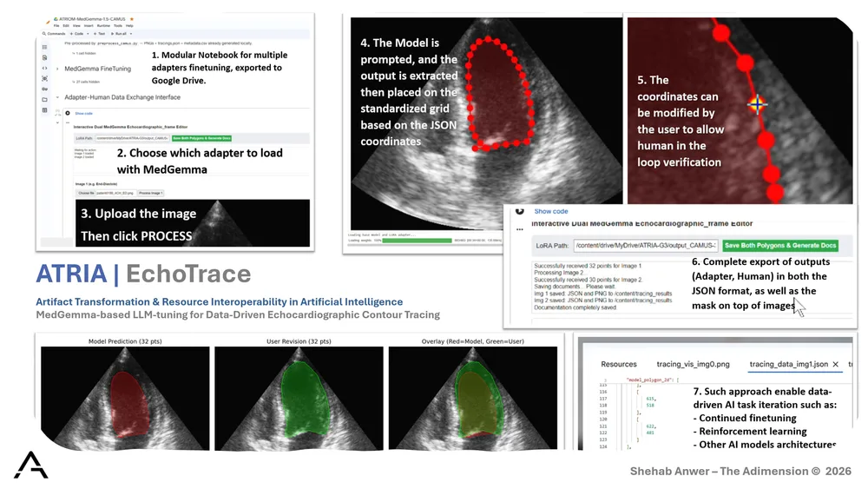Click the 'Documentation completely saved' log line
The height and width of the screenshot is (489, 868).
coord(575,307)
